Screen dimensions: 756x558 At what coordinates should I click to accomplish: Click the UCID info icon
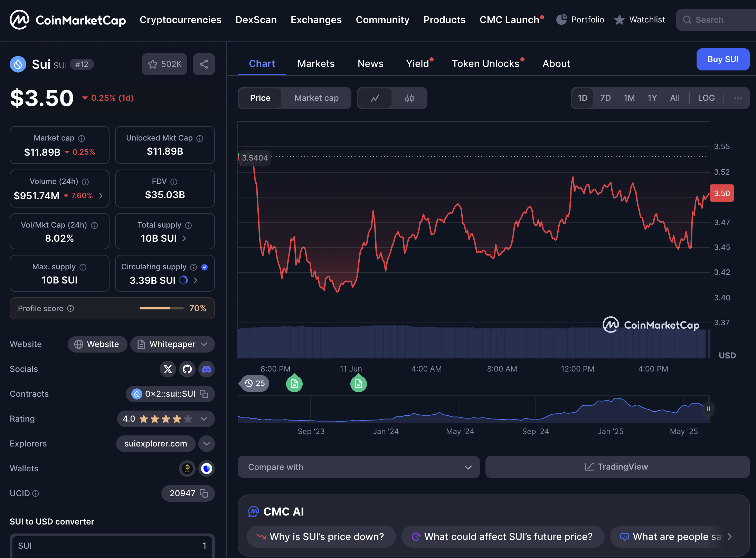coord(36,493)
